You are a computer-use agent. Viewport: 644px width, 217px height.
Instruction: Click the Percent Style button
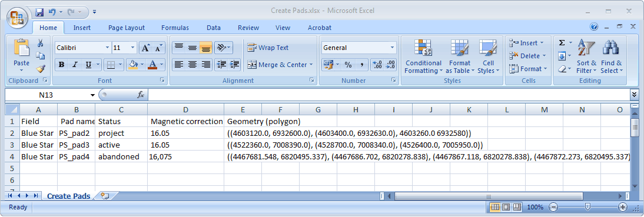348,65
